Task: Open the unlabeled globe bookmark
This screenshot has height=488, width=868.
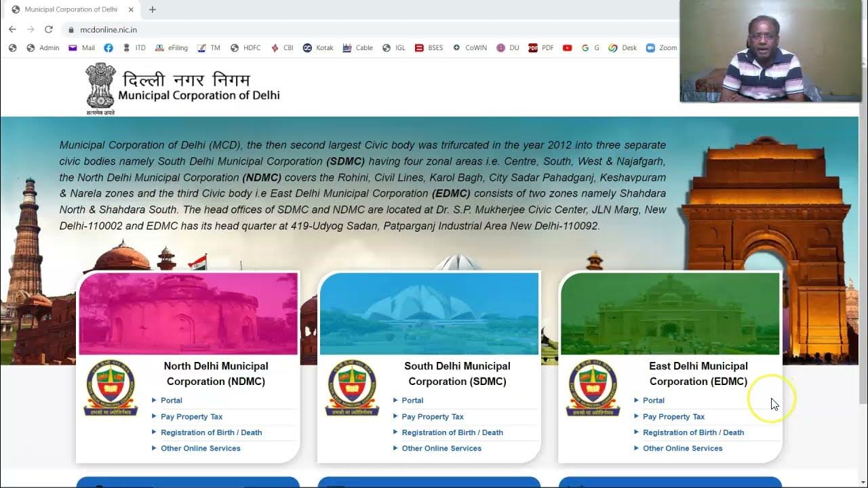Action: 12,48
